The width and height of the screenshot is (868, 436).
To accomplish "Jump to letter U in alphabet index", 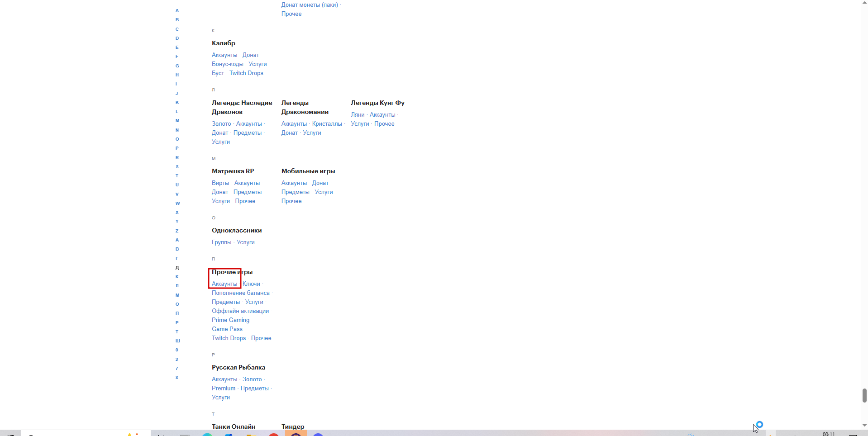I will click(x=177, y=185).
